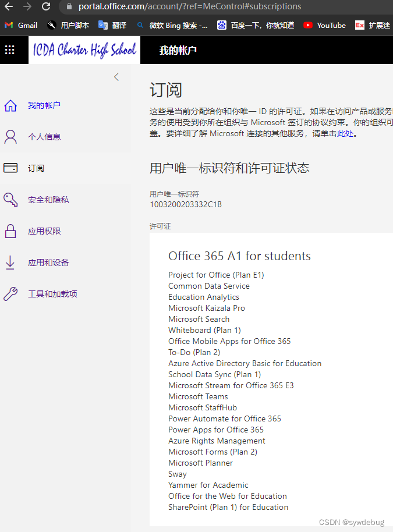The width and height of the screenshot is (393, 532).
Task: Open the 微软 Bing 搜索 bookmark
Action: 172,26
